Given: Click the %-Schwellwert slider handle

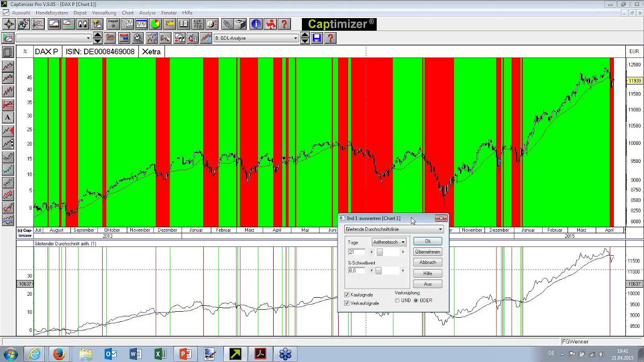Looking at the screenshot, I should (x=378, y=270).
